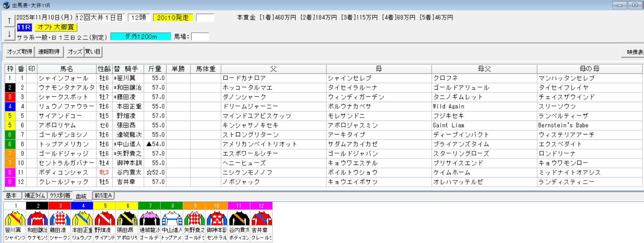The height and width of the screenshot is (243, 644).
Task: Click the 性齢 column header
Action: (104, 69)
